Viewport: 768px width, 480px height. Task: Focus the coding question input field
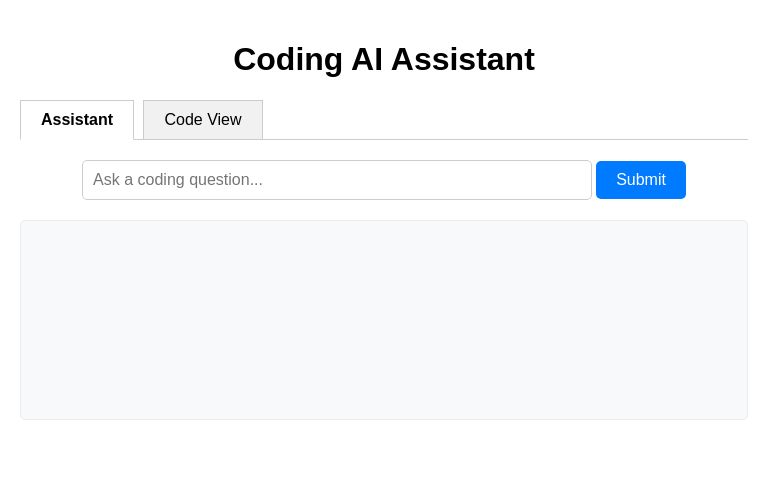[x=337, y=180]
